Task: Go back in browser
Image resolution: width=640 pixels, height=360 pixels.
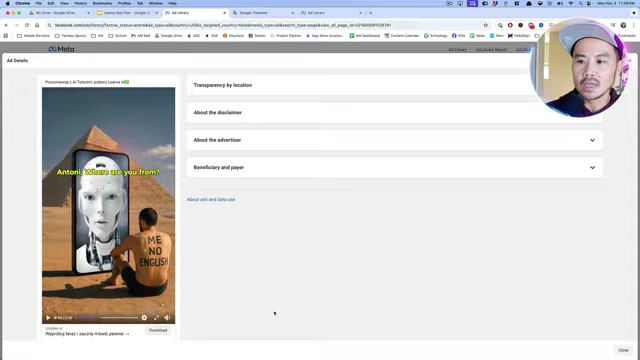Action: (6, 25)
